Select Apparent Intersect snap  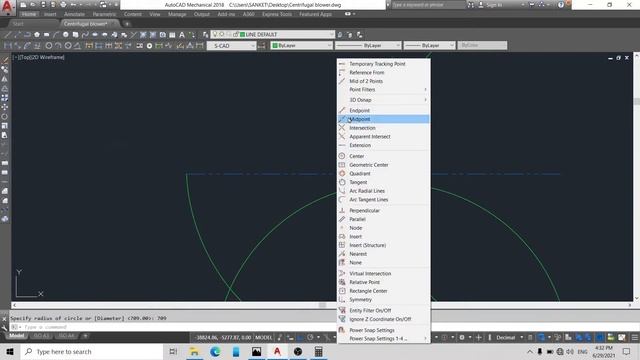383,136
